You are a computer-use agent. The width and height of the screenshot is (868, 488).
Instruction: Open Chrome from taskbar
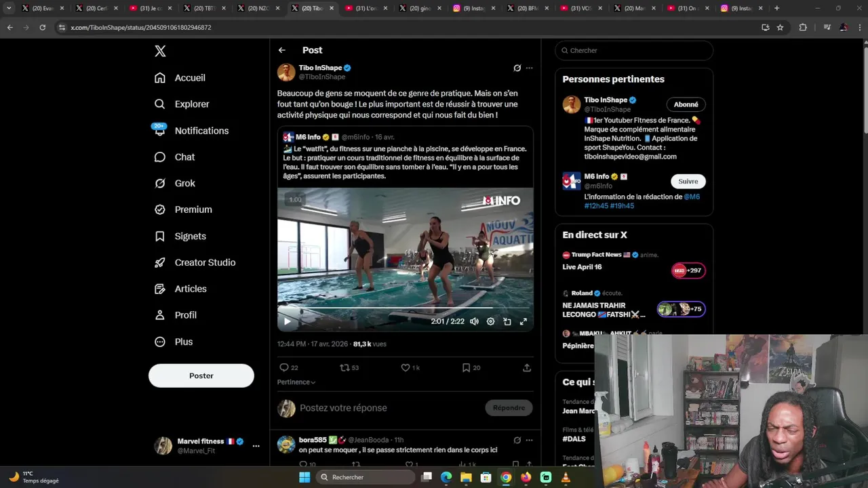tap(506, 477)
